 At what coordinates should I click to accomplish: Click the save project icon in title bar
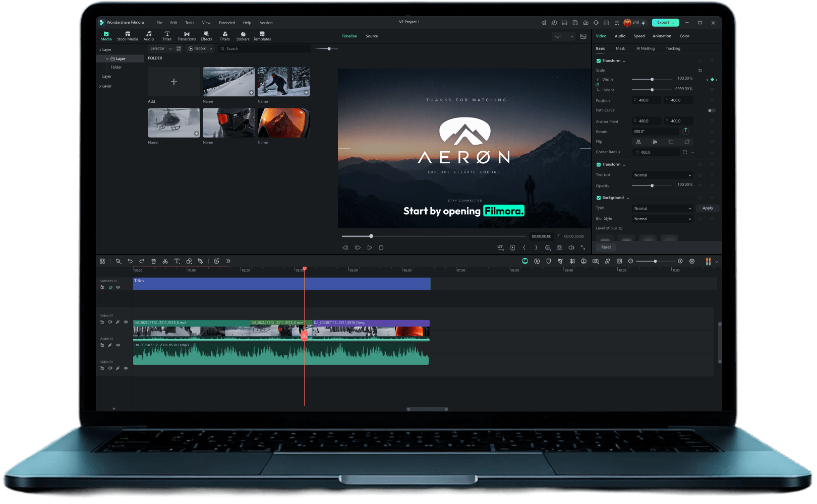pos(575,23)
